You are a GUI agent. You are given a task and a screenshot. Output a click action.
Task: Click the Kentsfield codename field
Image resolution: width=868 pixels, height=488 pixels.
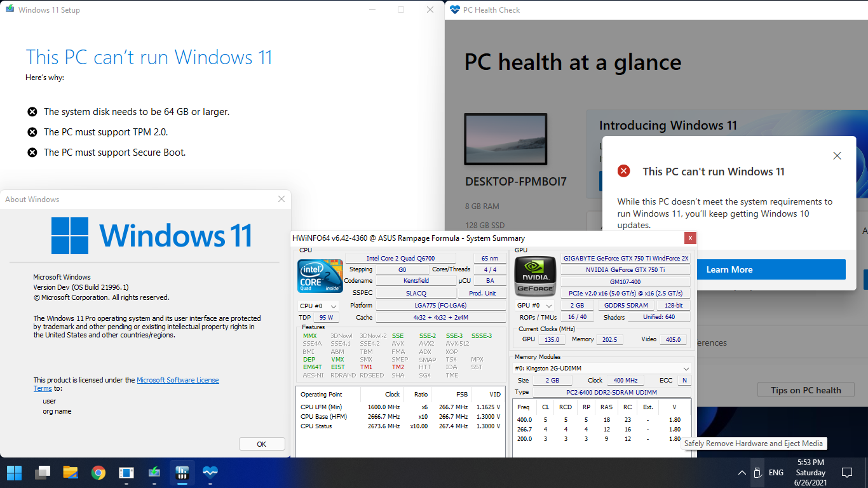pyautogui.click(x=416, y=280)
